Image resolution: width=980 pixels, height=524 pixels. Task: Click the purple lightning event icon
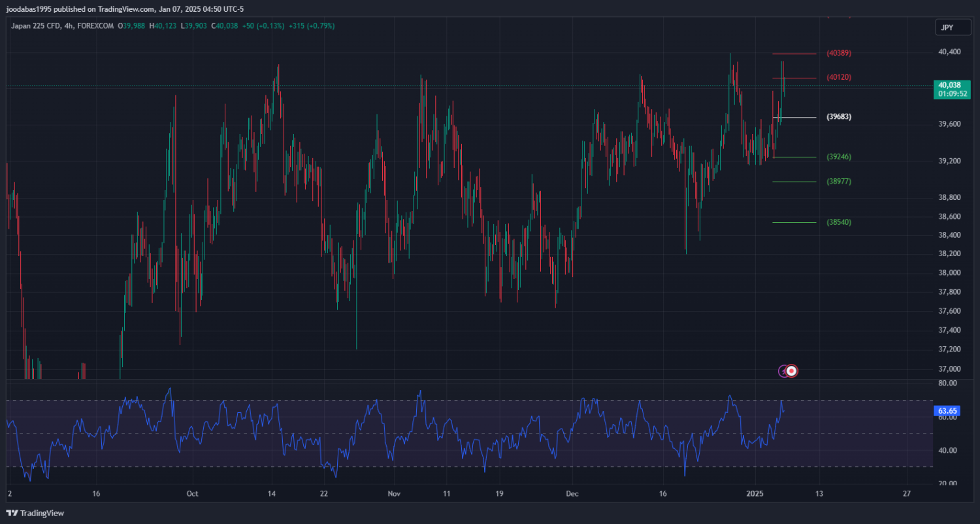[783, 371]
